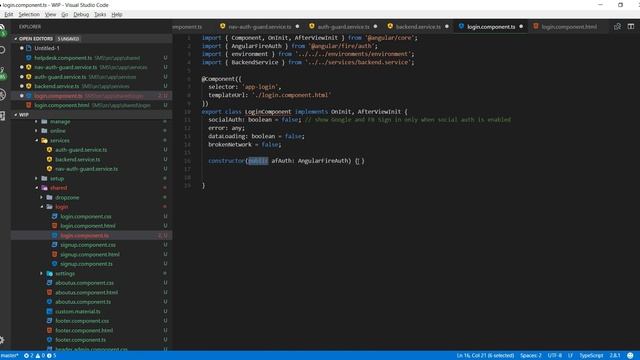Click the Split Editor icon

[631, 27]
